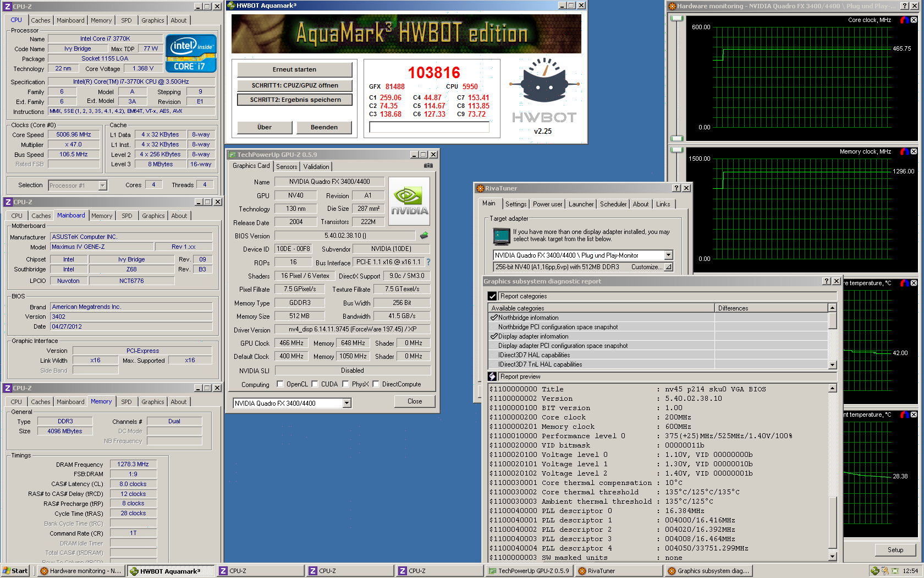Click scroll-down arrow in Available categories list
Viewport: 924px width, 578px height.
pos(832,364)
